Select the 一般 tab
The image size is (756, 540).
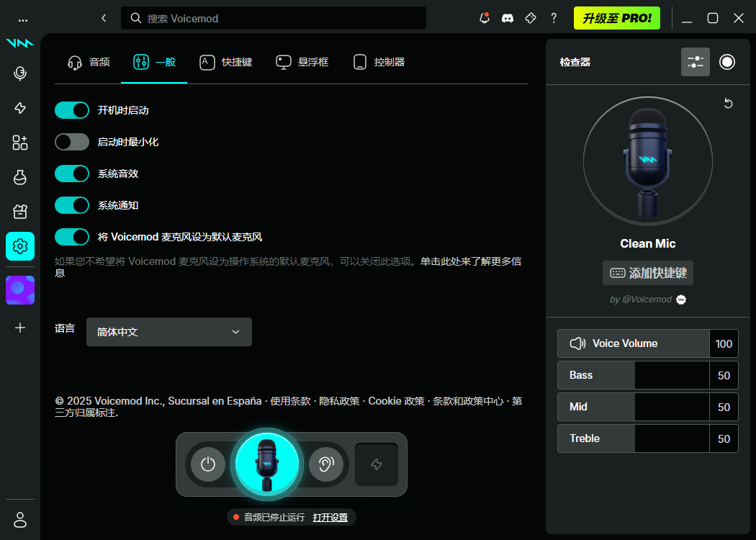pyautogui.click(x=154, y=62)
